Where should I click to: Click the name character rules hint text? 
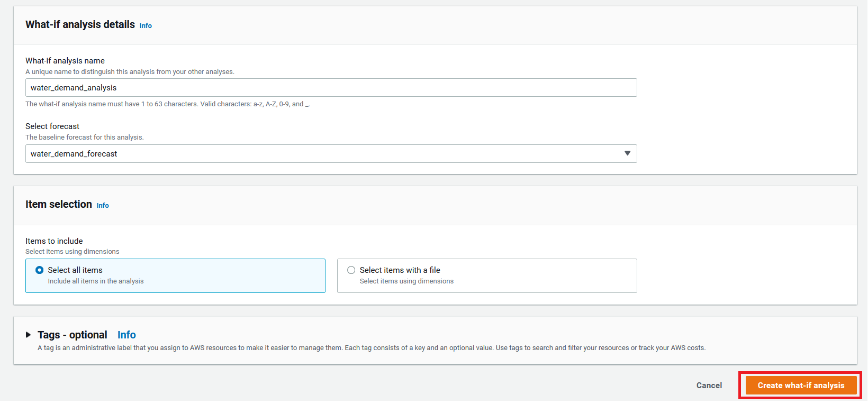(168, 104)
